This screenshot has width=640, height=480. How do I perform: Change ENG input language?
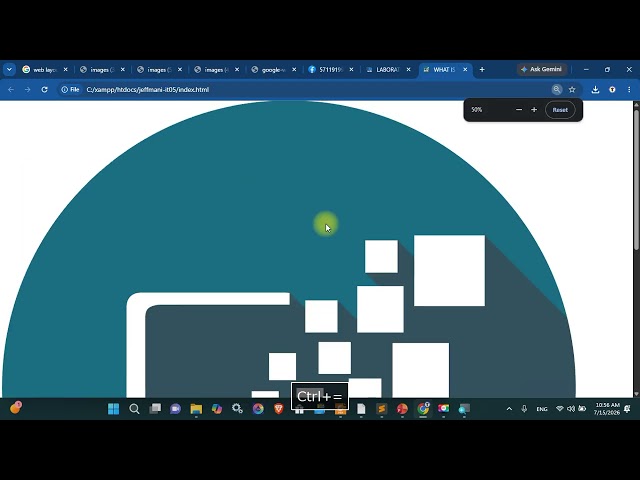[542, 409]
